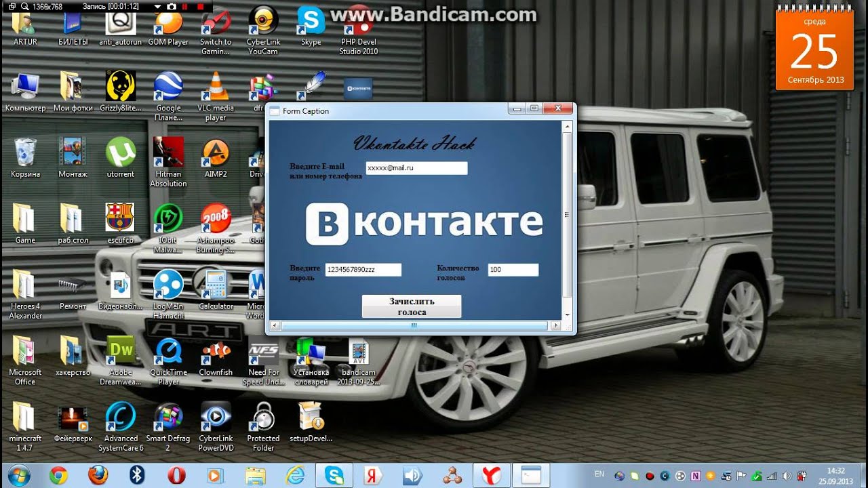The width and height of the screenshot is (868, 488).
Task: Select the Need For Speed Underground shortcut
Action: (x=263, y=361)
